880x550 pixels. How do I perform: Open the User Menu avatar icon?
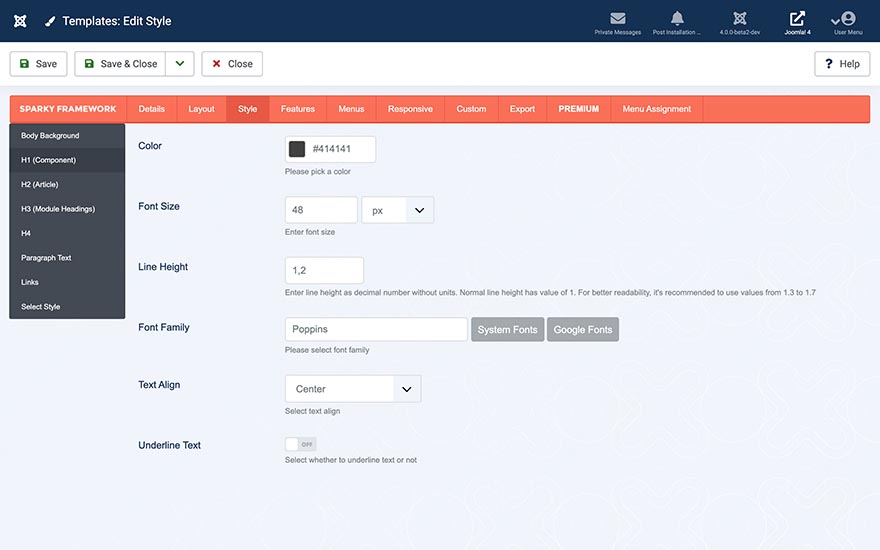[847, 19]
